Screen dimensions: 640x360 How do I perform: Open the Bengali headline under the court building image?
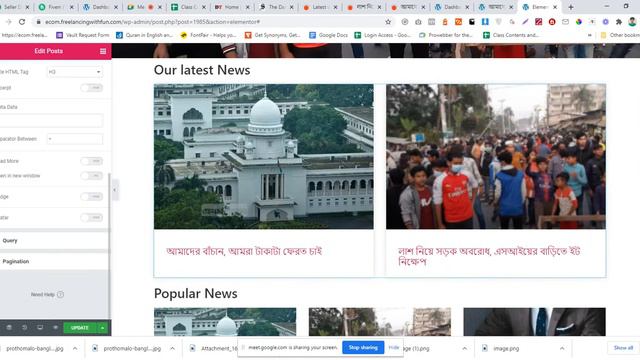tap(244, 251)
